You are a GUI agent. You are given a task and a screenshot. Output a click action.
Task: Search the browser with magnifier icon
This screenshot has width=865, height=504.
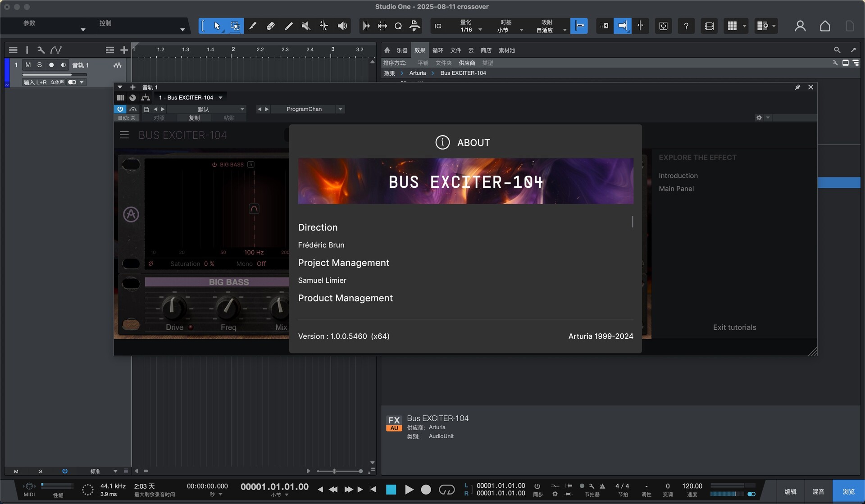837,50
